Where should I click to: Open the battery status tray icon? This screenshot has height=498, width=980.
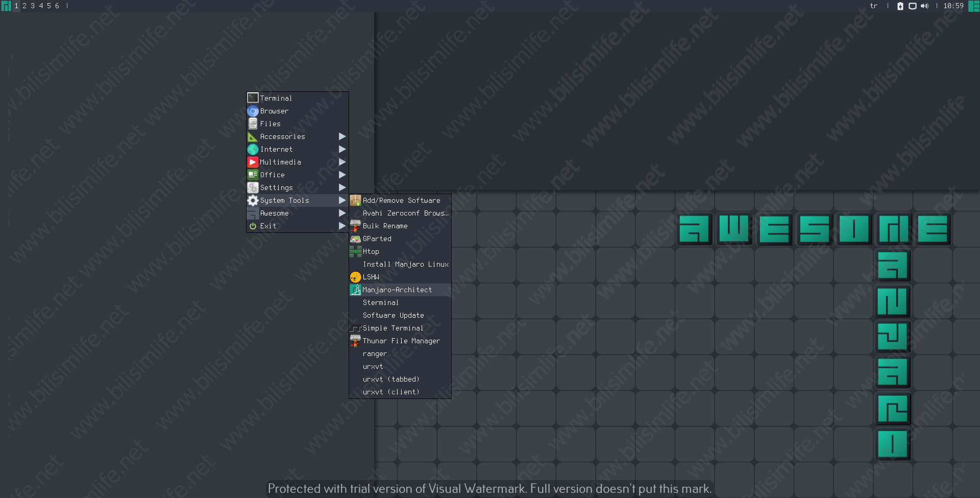[x=900, y=6]
